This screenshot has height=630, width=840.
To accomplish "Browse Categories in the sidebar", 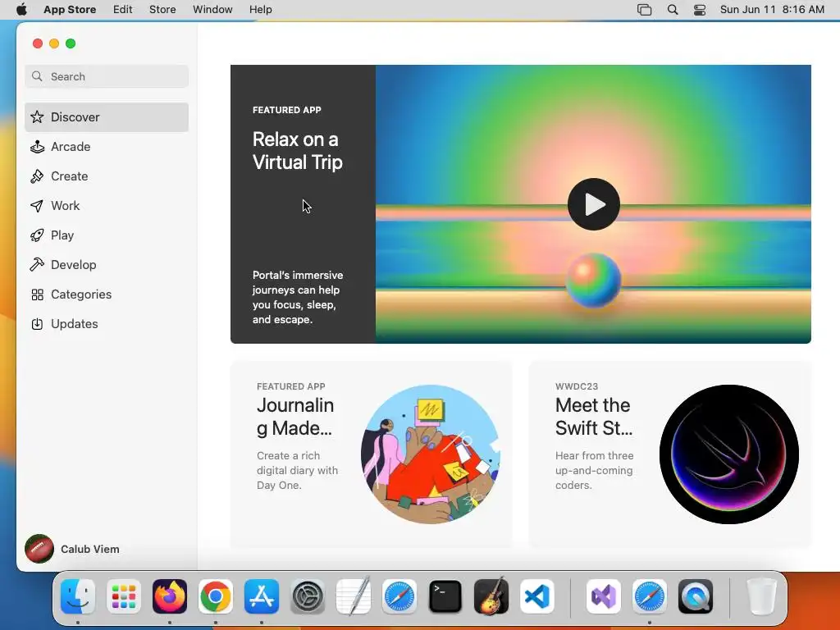I will pos(107,294).
